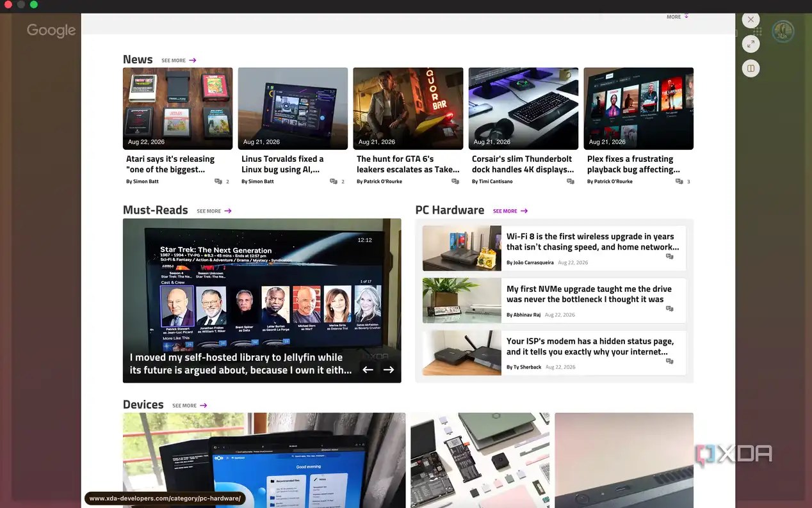Open the Devices section heading
This screenshot has height=508, width=812.
pos(143,404)
